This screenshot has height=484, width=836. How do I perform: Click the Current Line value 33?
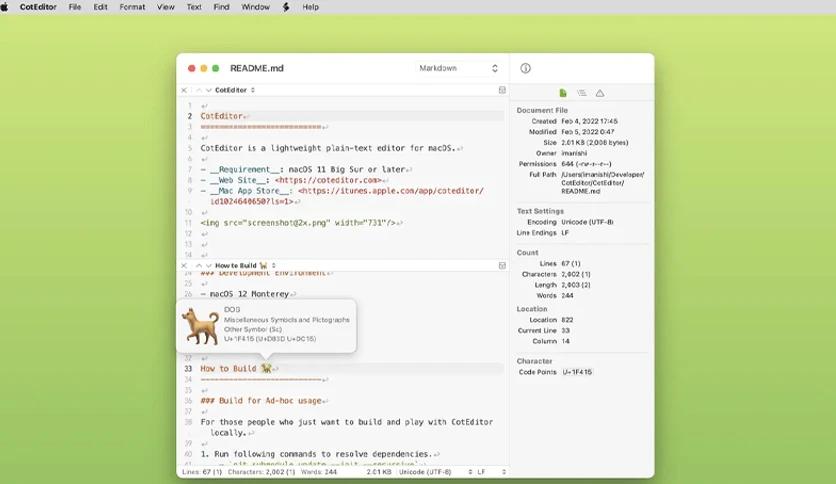565,330
